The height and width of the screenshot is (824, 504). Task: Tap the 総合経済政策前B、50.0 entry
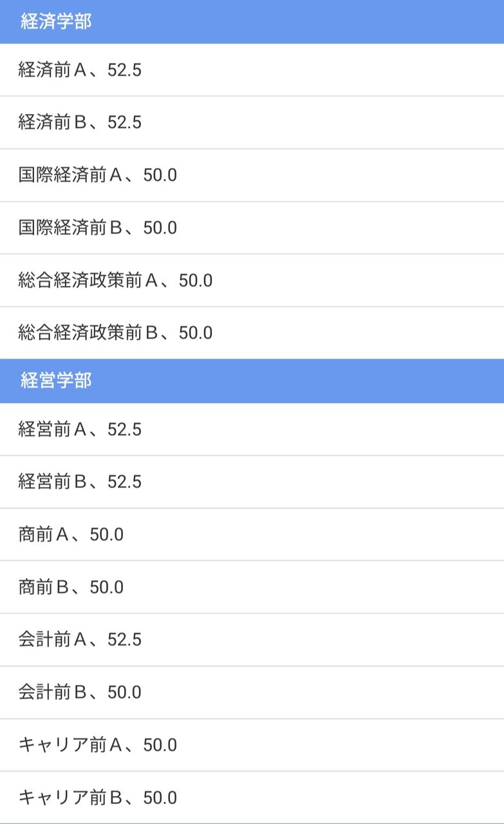(x=252, y=333)
